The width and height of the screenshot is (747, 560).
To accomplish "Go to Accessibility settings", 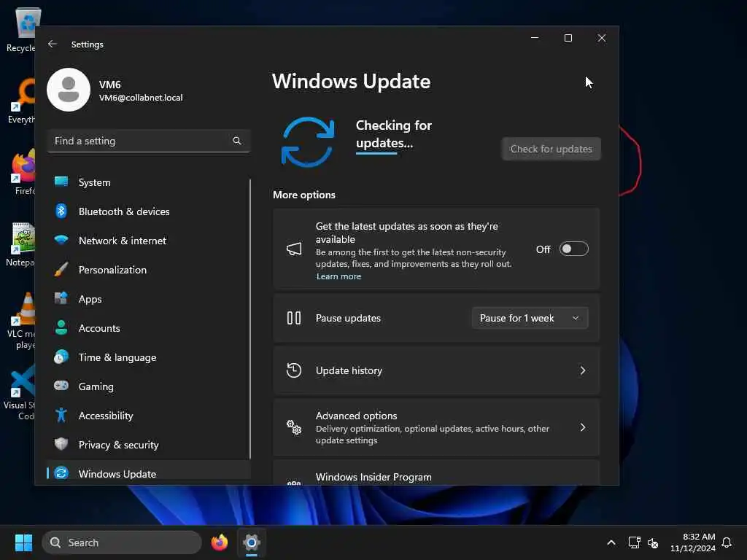I will (149, 415).
